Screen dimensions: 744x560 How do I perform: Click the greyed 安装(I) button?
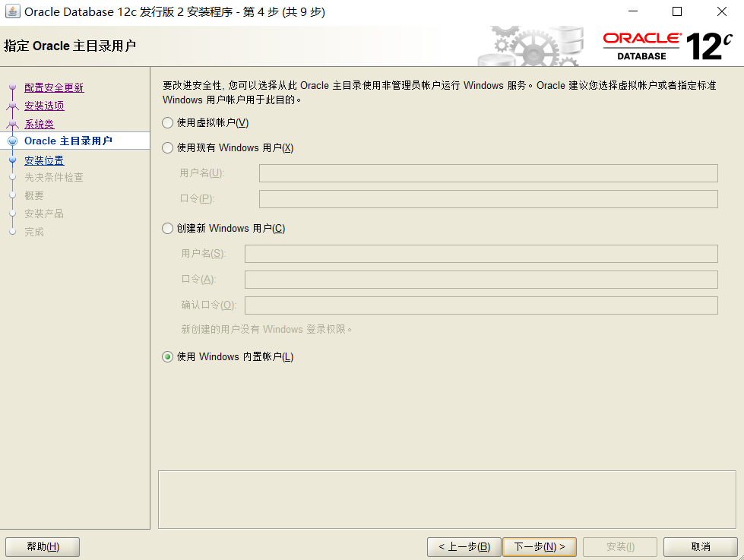[x=620, y=547]
